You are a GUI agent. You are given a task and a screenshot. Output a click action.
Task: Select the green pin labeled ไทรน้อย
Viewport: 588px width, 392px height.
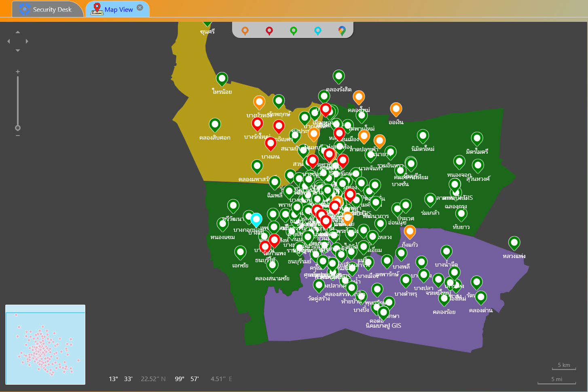tap(222, 78)
